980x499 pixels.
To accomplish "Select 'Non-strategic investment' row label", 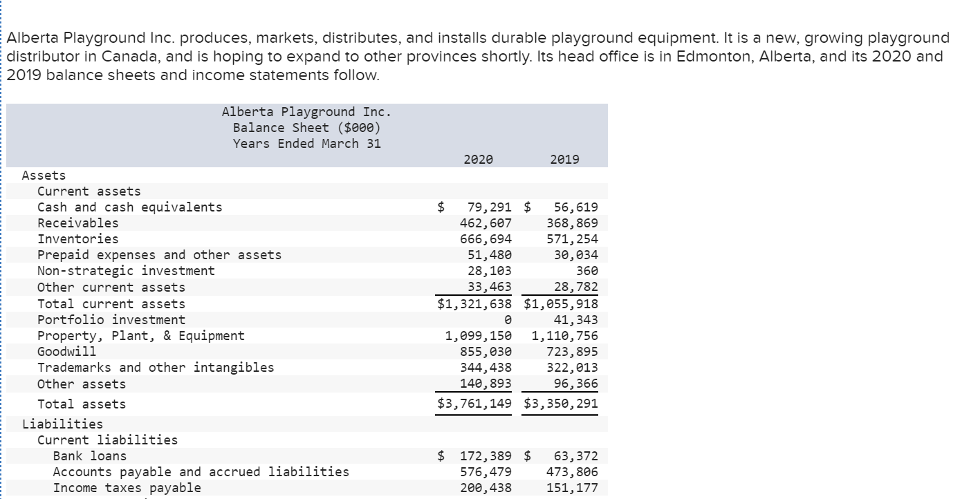I will click(x=126, y=271).
